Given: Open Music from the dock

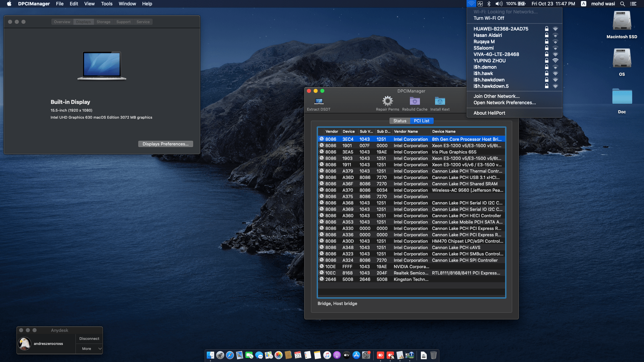Looking at the screenshot, I should coord(327,355).
